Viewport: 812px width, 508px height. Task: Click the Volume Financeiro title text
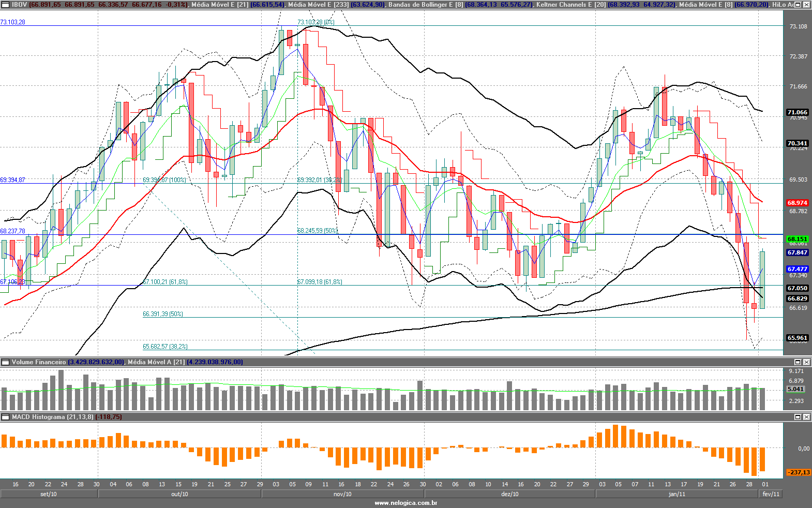[x=39, y=362]
